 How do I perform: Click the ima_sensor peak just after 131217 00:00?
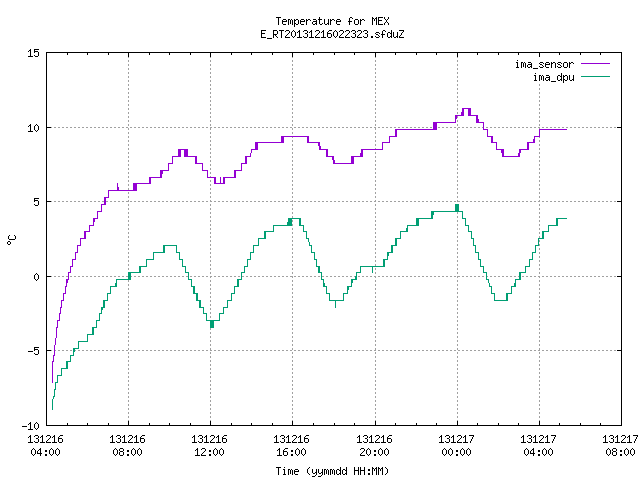coord(467,109)
